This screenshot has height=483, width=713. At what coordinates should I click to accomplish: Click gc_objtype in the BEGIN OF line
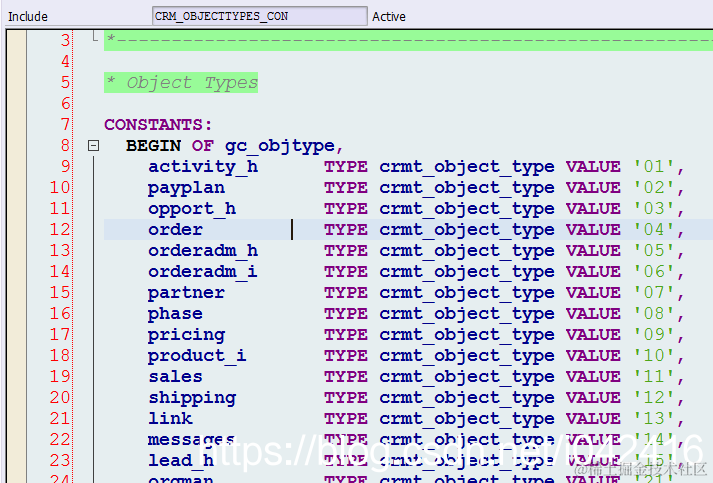tap(280, 146)
